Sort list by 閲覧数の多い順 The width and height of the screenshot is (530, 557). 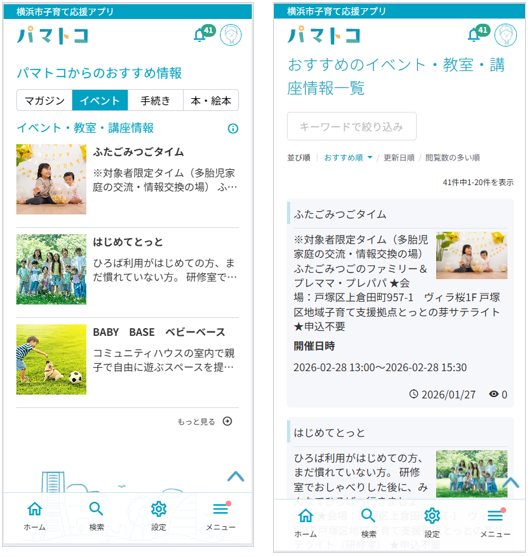pos(453,158)
